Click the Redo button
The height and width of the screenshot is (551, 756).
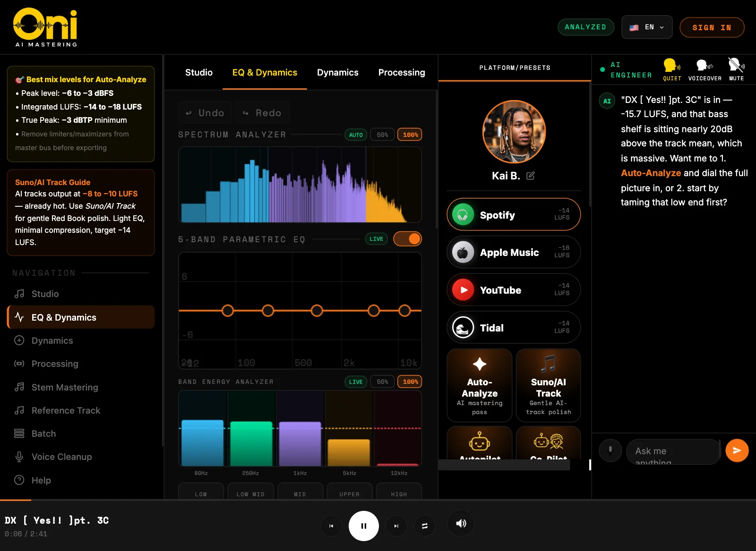(x=262, y=113)
